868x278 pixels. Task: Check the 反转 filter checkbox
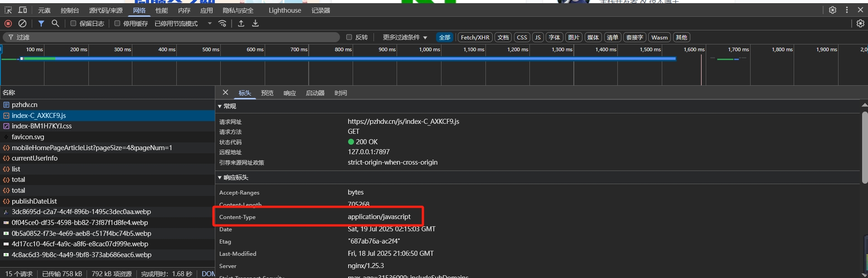point(349,37)
